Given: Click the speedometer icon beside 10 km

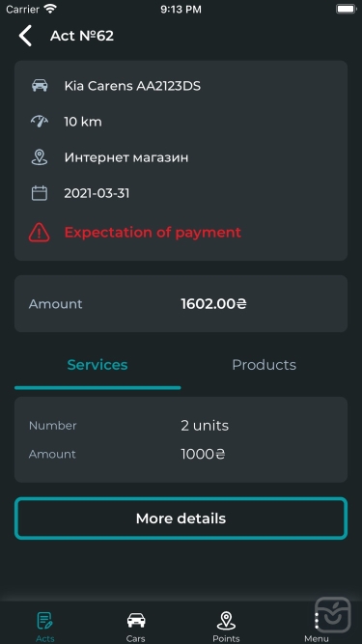Looking at the screenshot, I should (x=40, y=122).
